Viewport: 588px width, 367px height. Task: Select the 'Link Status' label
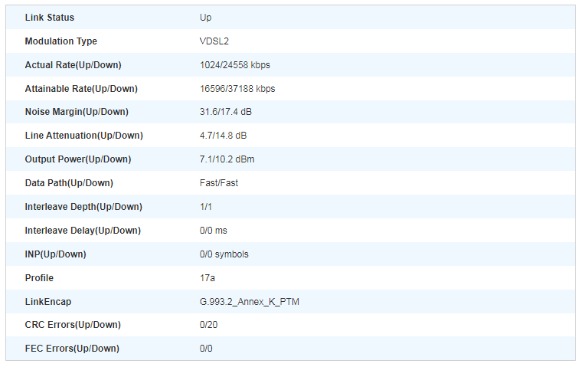(50, 18)
